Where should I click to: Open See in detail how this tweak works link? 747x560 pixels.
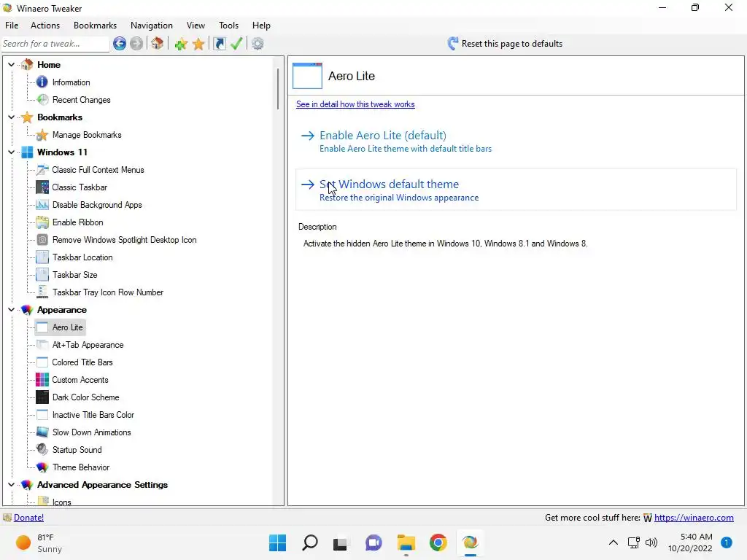[355, 104]
